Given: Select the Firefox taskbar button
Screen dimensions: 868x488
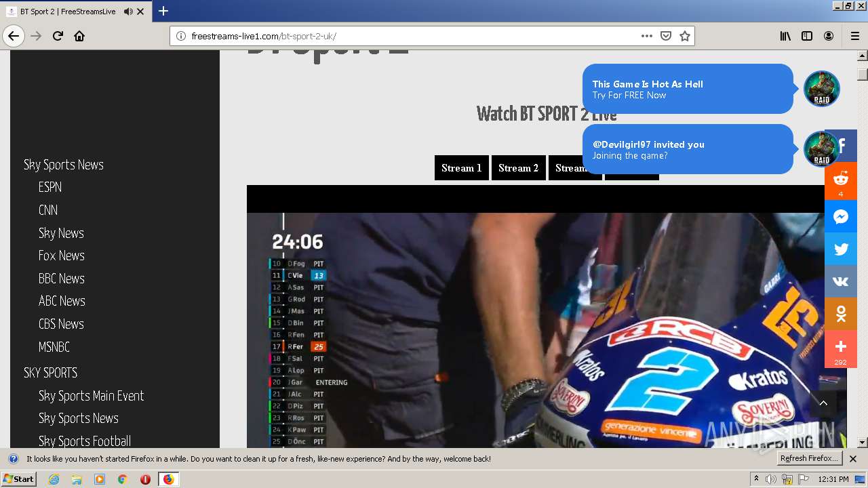Looking at the screenshot, I should (168, 479).
